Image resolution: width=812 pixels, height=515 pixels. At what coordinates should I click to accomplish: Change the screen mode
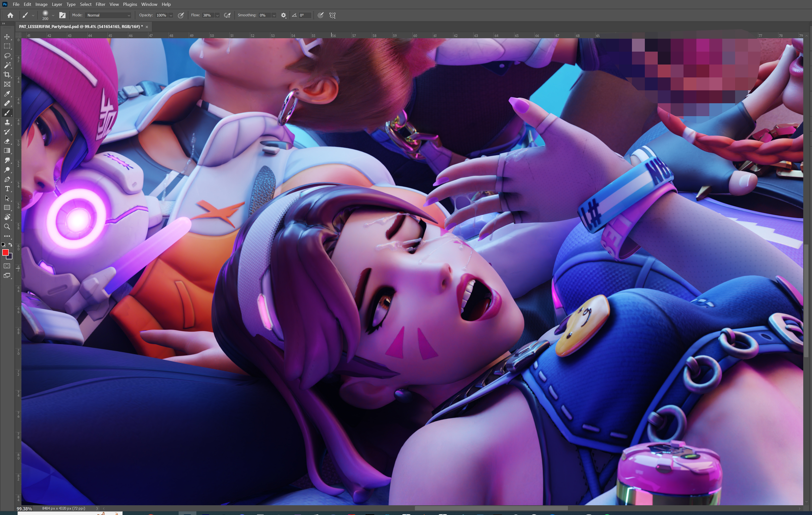point(7,275)
